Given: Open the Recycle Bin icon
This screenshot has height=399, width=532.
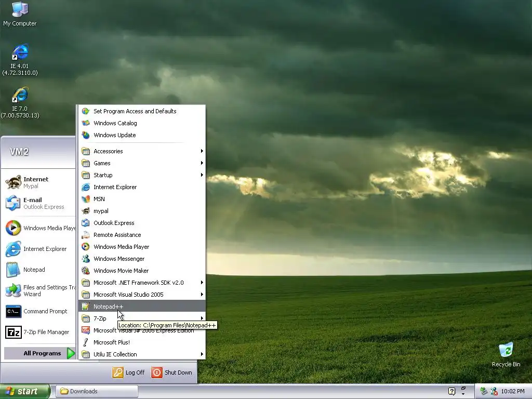Looking at the screenshot, I should click(506, 355).
